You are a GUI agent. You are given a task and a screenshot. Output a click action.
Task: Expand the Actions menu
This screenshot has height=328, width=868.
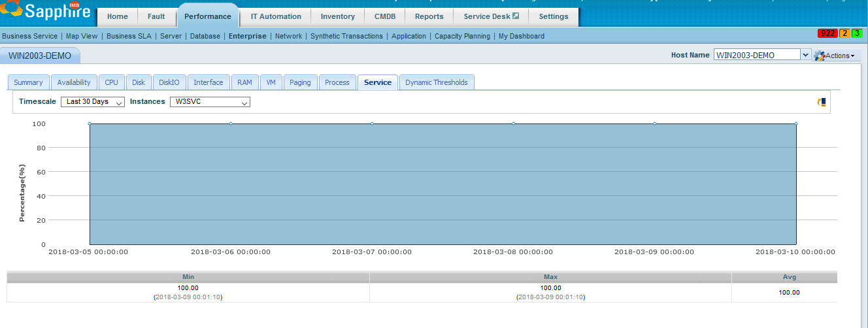839,56
